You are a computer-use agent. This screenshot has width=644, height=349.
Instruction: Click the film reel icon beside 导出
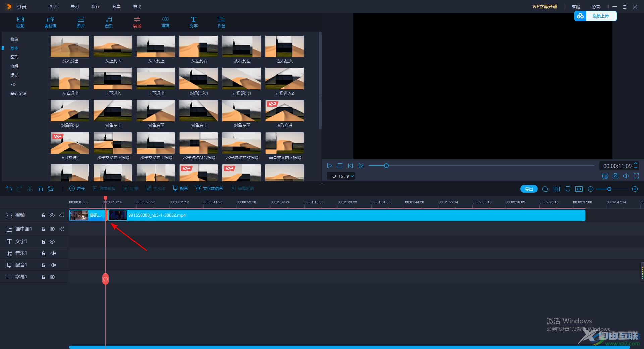click(545, 189)
